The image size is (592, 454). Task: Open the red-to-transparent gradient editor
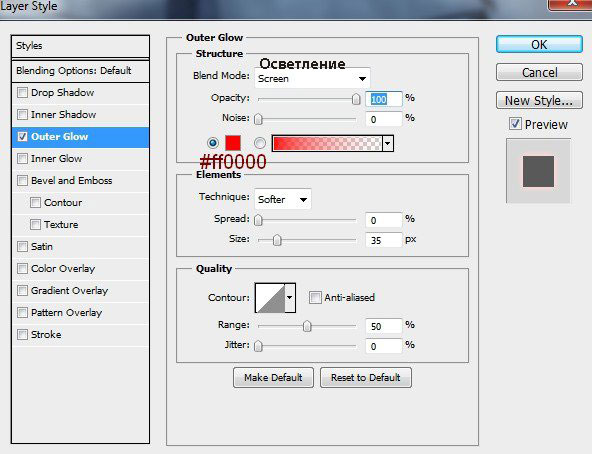pos(327,144)
